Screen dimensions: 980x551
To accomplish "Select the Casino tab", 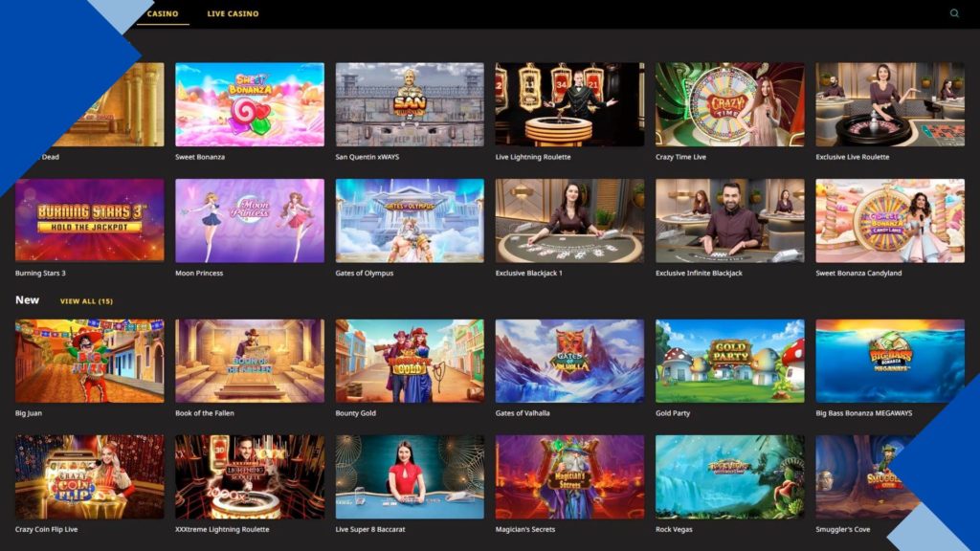I will (x=163, y=13).
